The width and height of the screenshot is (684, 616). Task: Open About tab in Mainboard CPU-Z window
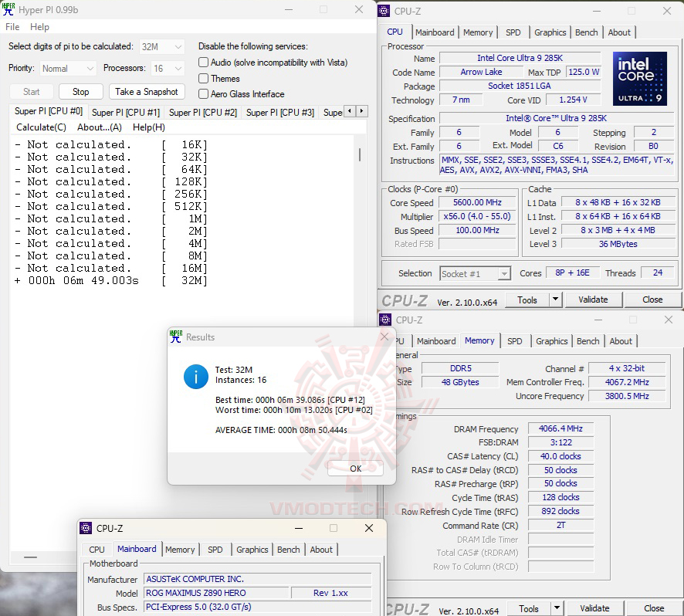(x=321, y=550)
